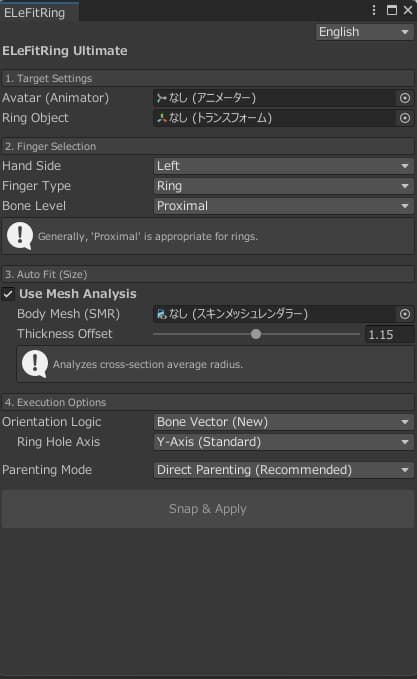417x679 pixels.
Task: Open the English language dropdown
Action: [364, 32]
